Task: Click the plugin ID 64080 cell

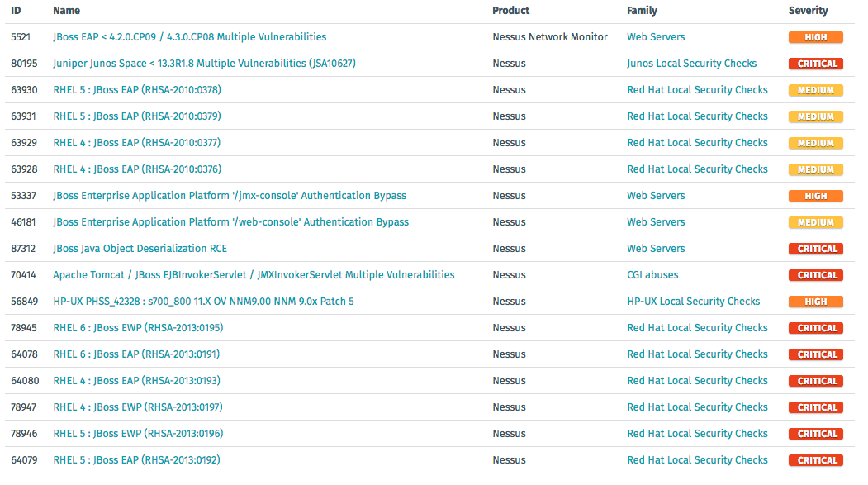Action: 25,381
